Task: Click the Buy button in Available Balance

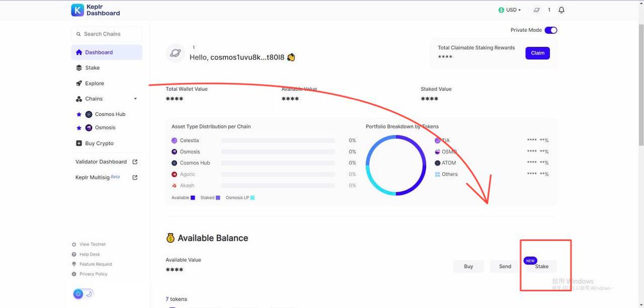Action: [469, 266]
